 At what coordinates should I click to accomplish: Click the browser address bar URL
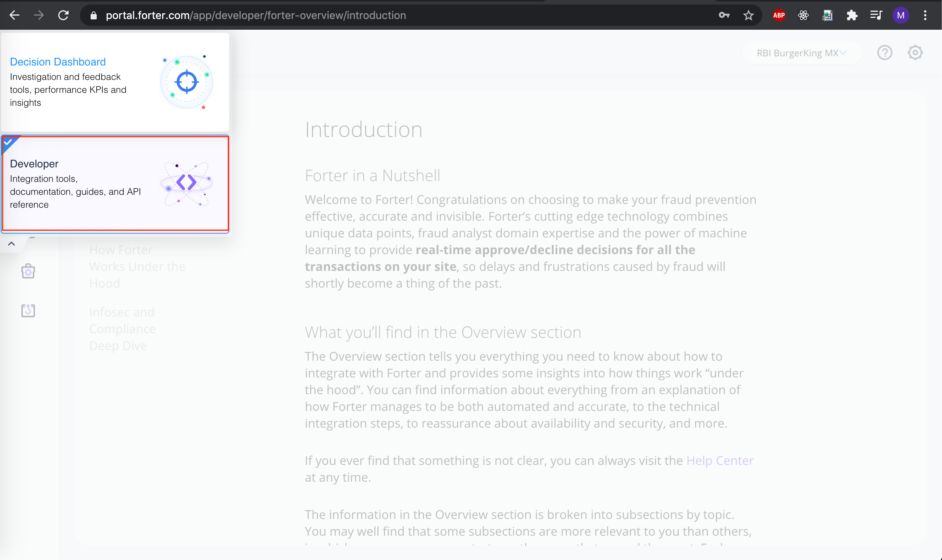255,15
